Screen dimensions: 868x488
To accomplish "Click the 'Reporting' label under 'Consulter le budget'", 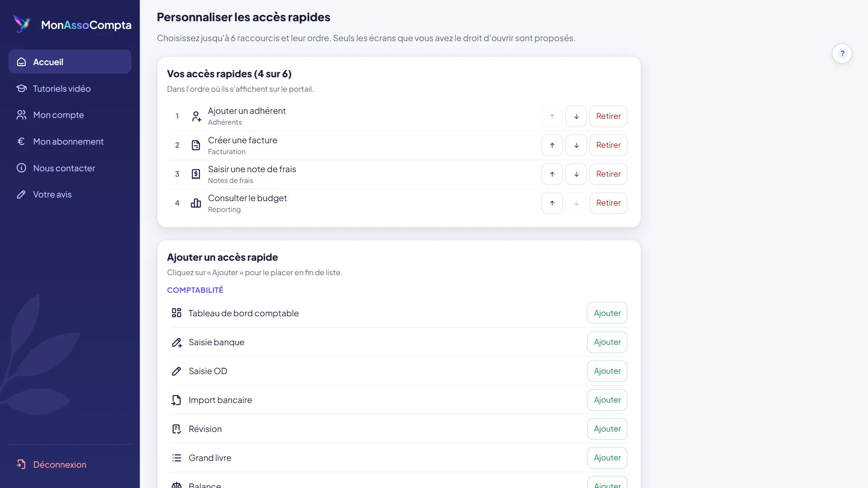I will [224, 210].
